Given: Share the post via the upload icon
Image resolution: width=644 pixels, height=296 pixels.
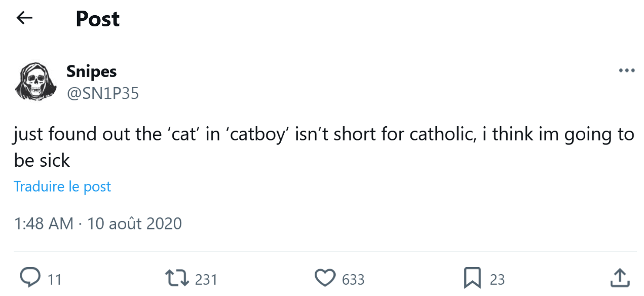Looking at the screenshot, I should tap(619, 277).
